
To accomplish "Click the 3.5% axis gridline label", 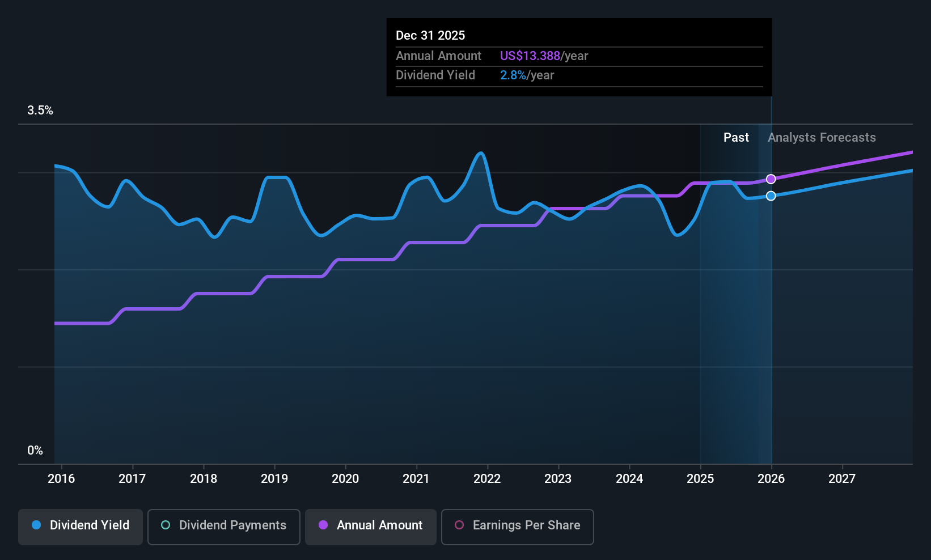I will [40, 111].
